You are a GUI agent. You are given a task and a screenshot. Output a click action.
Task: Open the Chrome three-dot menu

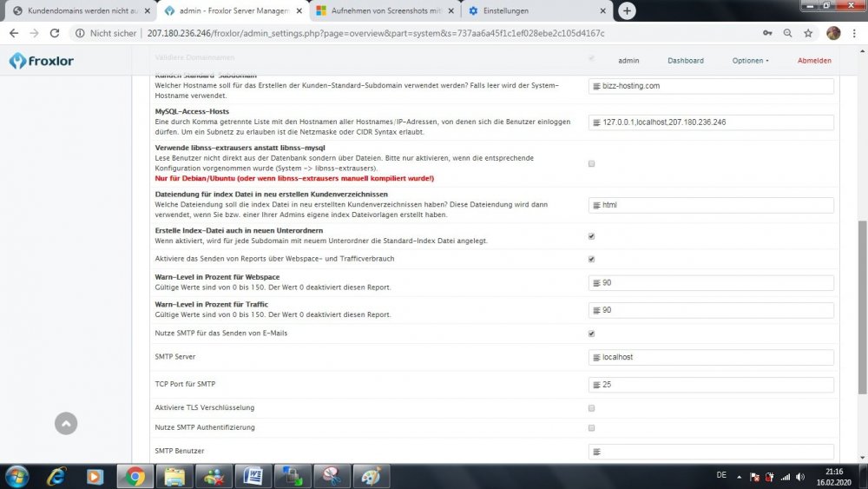coord(854,33)
